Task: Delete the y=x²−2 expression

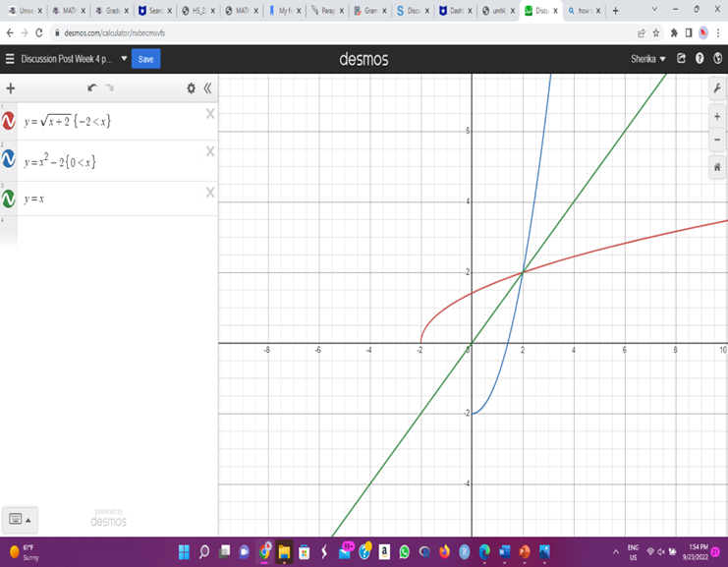Action: [210, 151]
